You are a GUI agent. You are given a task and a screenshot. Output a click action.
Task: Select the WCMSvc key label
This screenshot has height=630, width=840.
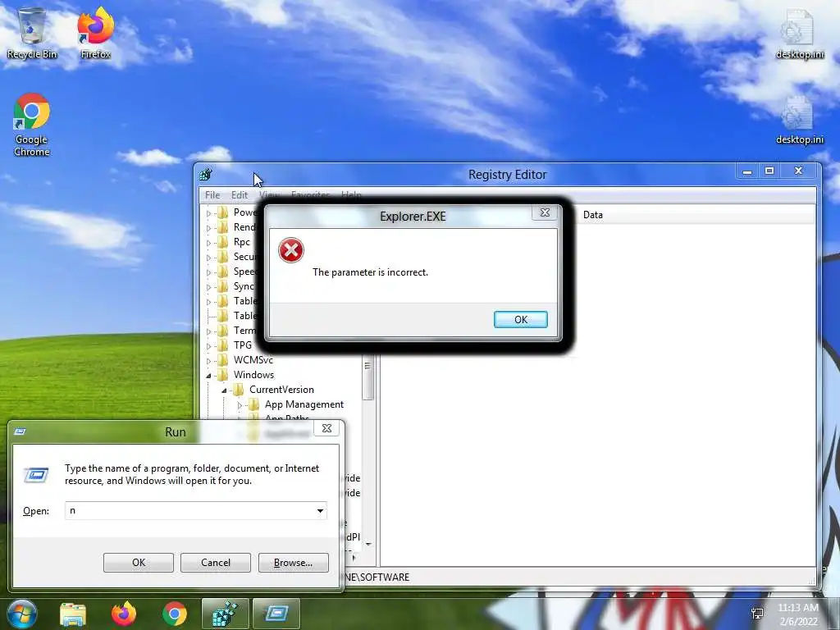(x=253, y=360)
